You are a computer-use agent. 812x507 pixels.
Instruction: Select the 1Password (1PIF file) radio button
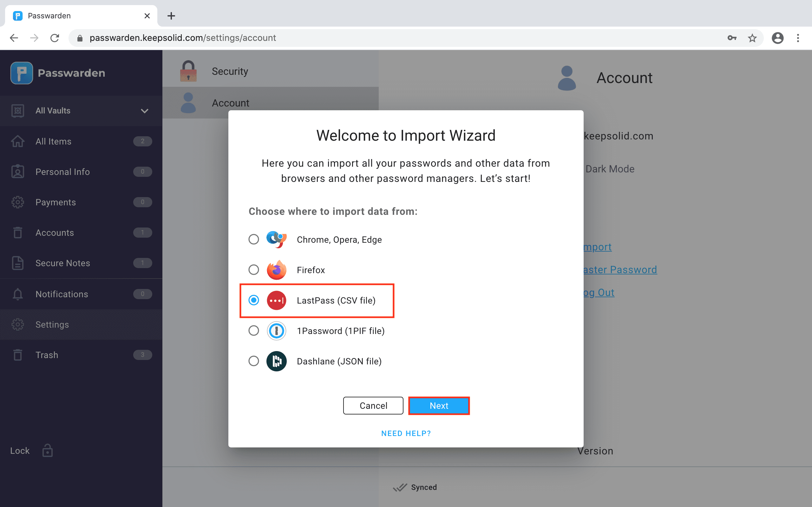pyautogui.click(x=254, y=331)
